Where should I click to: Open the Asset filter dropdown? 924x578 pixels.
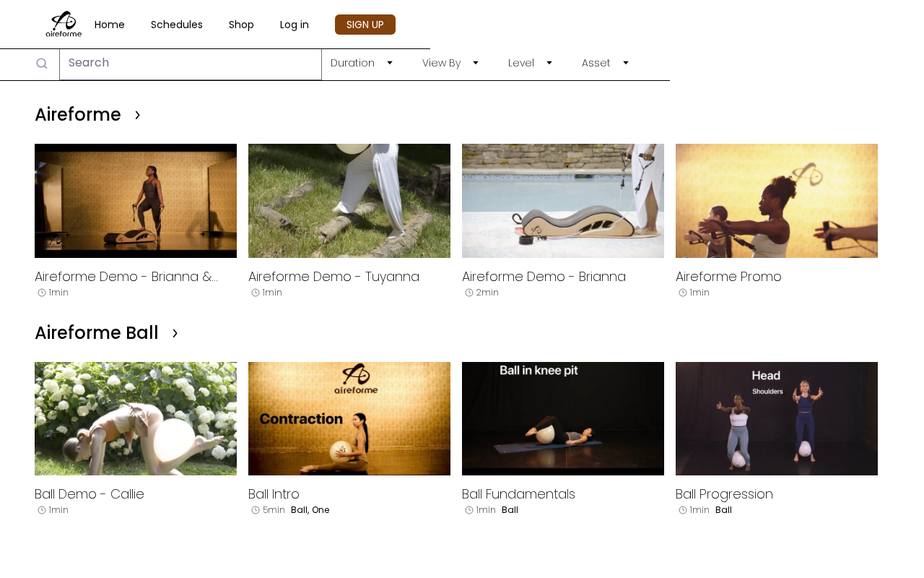605,63
